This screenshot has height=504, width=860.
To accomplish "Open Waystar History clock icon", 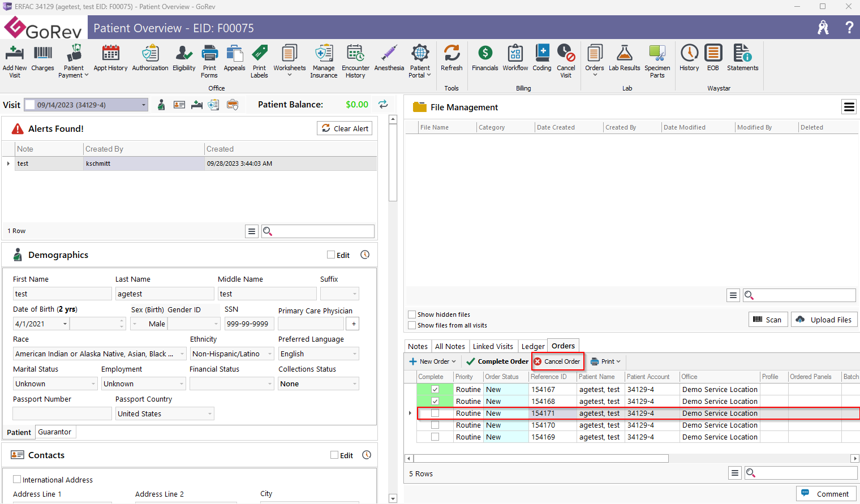I will [x=689, y=58].
